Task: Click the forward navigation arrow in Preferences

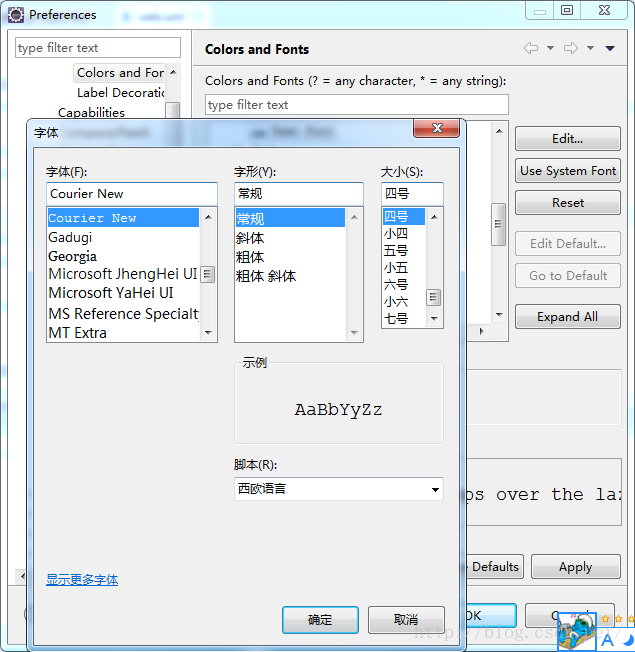Action: tap(571, 48)
